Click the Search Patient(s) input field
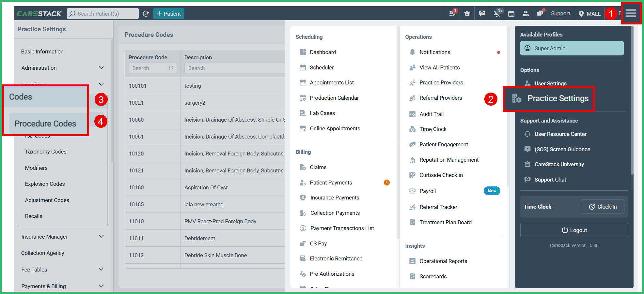This screenshot has height=294, width=644. [x=103, y=13]
